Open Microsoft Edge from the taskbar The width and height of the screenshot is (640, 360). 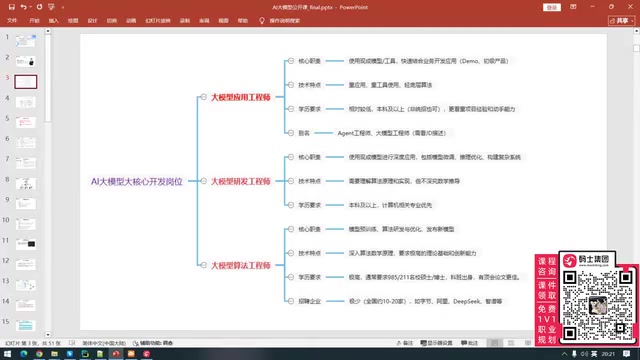click(23, 354)
